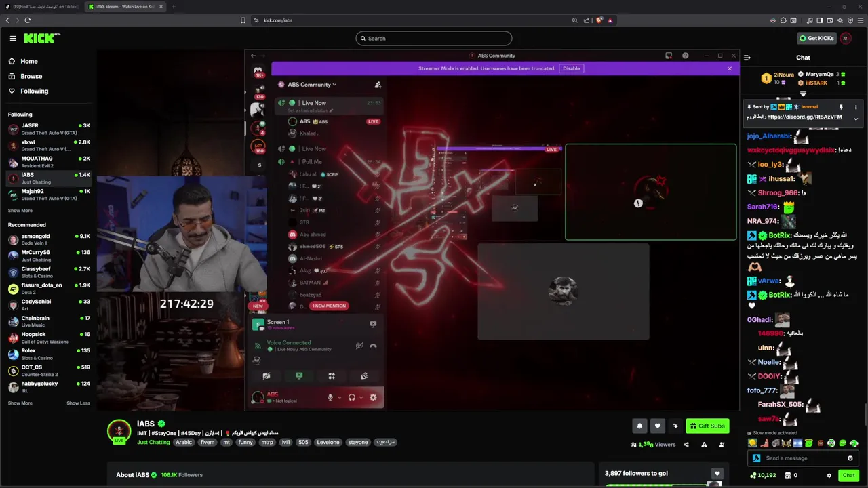Show more followed channels
Image resolution: width=868 pixels, height=488 pixels.
click(20, 211)
